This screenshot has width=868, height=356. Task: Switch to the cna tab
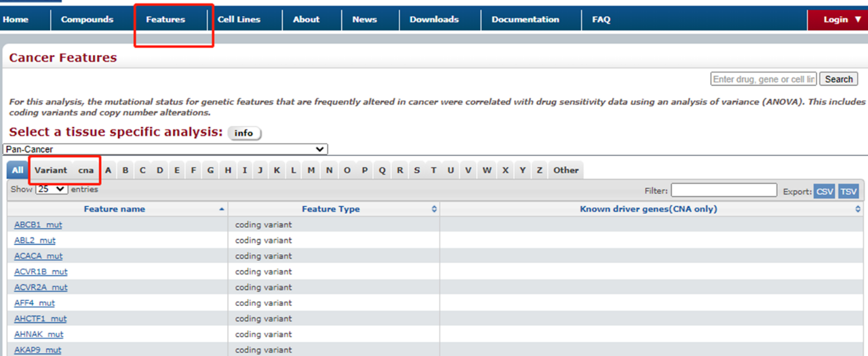[86, 170]
